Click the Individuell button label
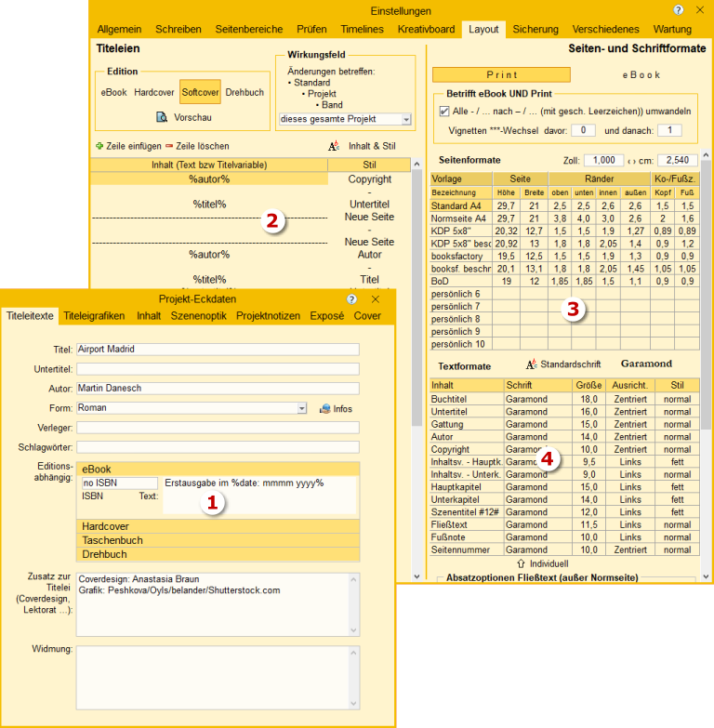 [x=549, y=563]
